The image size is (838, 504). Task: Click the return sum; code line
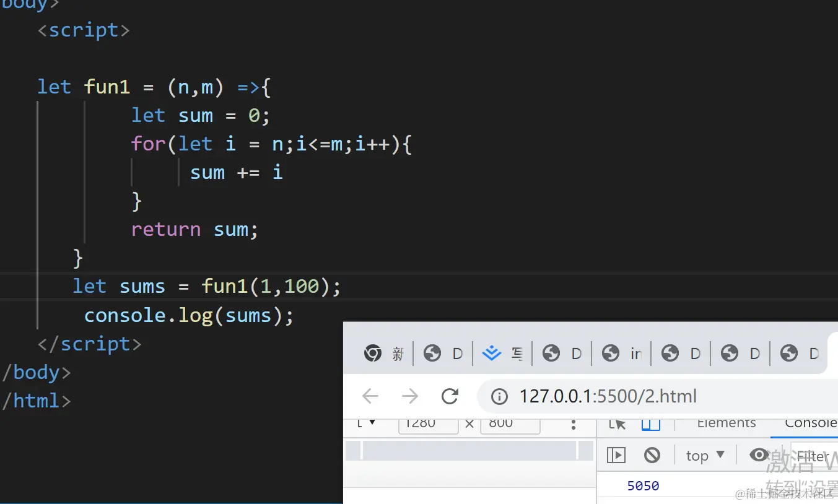194,230
